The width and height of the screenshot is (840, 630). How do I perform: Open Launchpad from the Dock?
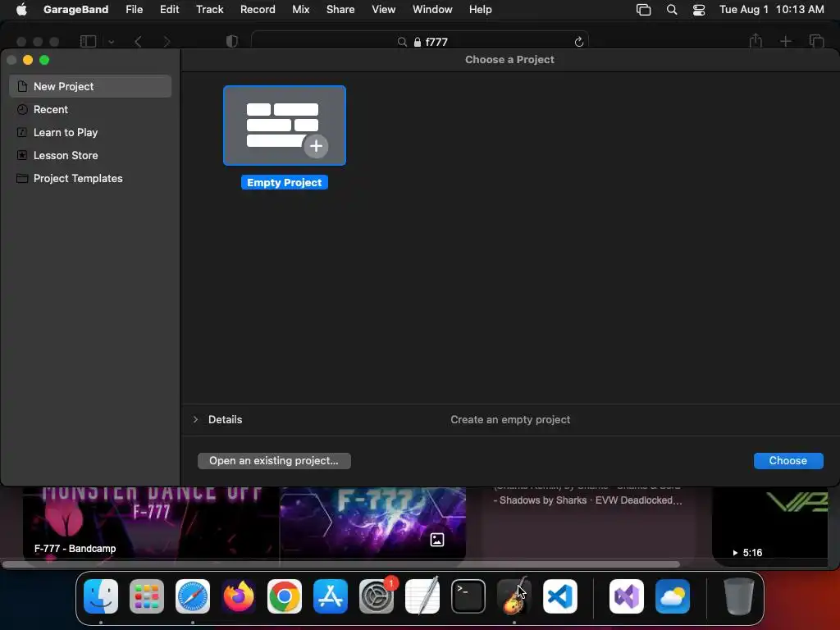147,596
